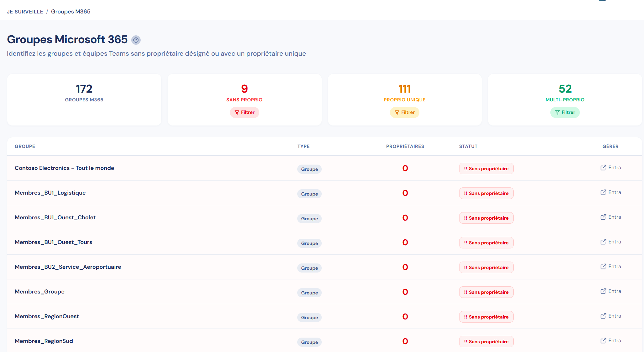Click Sans propriétaire badge for Membres_BU1_Ouest_Tours

[486, 243]
